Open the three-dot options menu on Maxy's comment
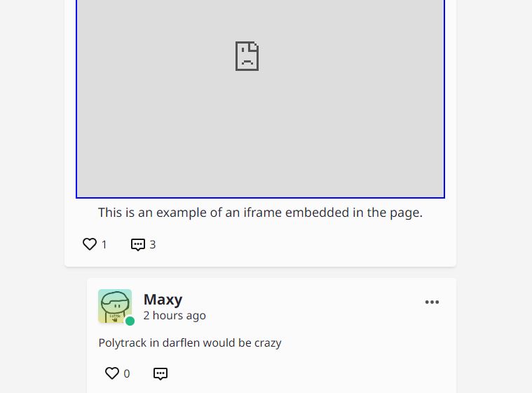This screenshot has height=393, width=532. [432, 302]
